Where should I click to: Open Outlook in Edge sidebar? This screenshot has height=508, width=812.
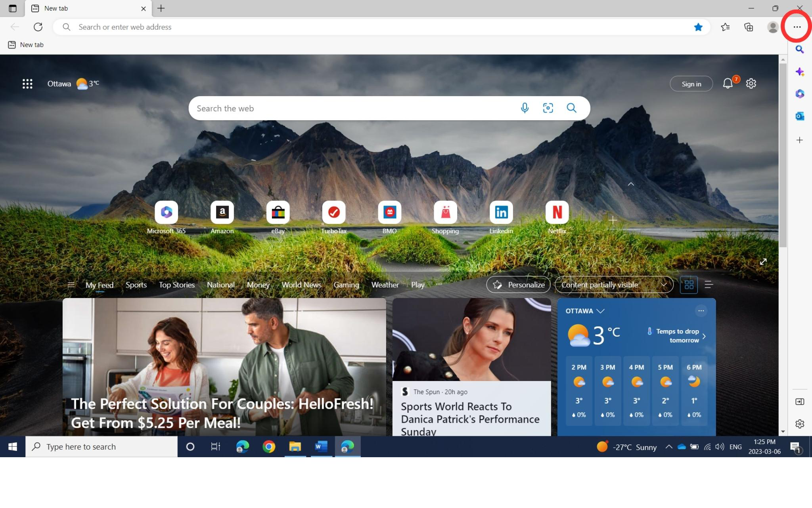800,116
